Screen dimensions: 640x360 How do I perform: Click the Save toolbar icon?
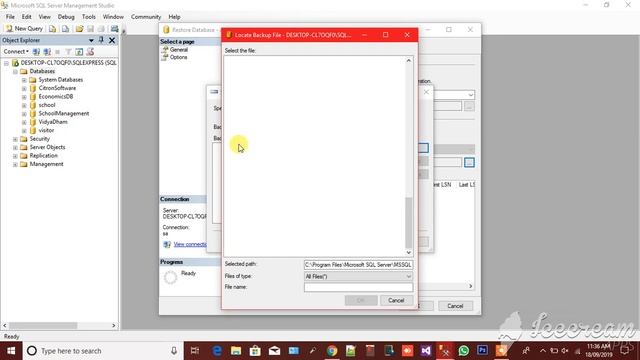[90, 29]
